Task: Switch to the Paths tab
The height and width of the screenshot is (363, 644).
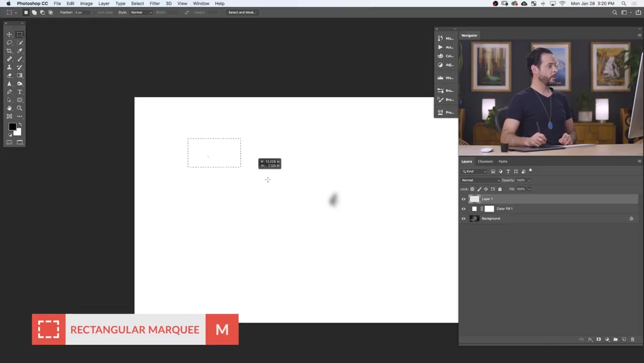Action: pyautogui.click(x=503, y=161)
